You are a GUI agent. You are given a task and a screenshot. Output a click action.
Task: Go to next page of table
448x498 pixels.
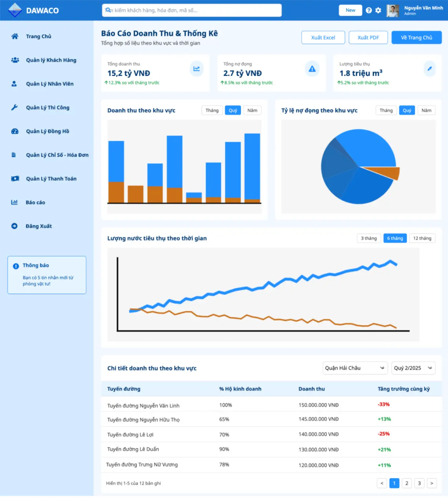tap(432, 483)
